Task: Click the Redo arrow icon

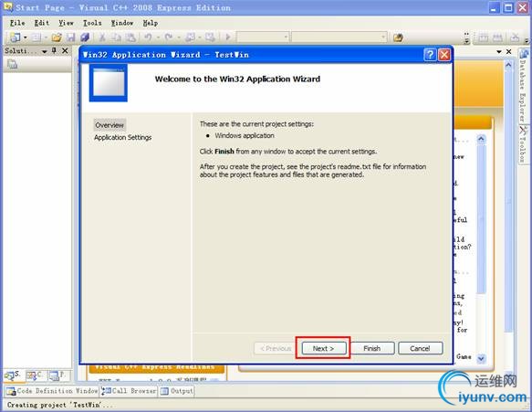Action: [x=169, y=37]
